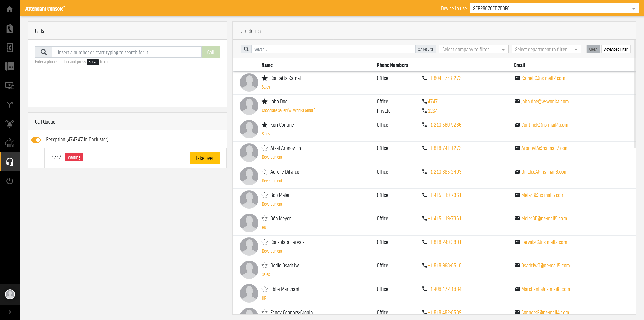
Task: Open the user avatar profile
Action: [x=10, y=294]
